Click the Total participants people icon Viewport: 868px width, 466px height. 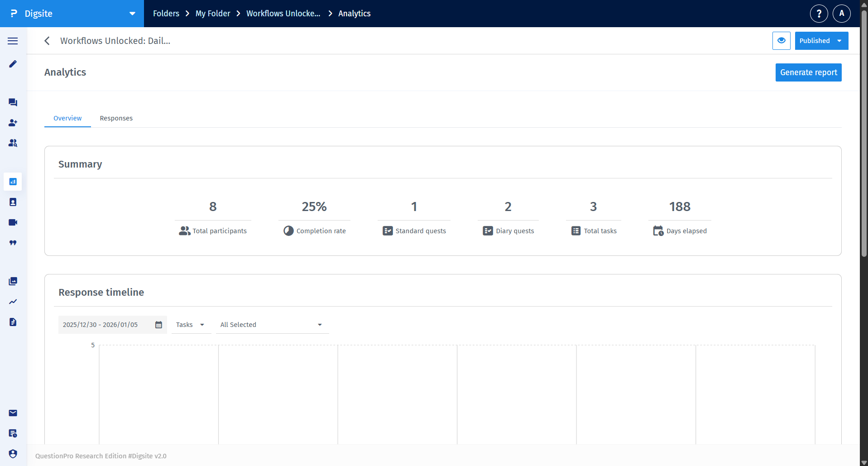click(x=184, y=231)
